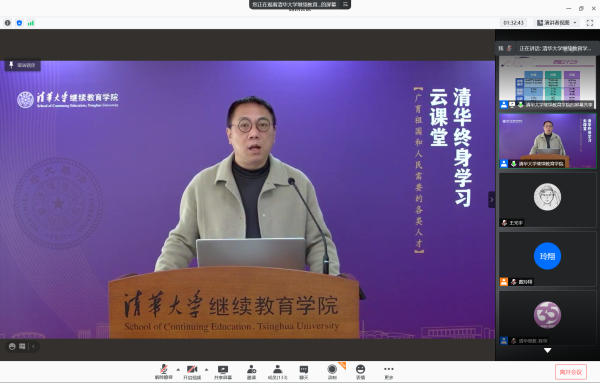
Task: Expand the microphone audio options arrow
Action: pyautogui.click(x=178, y=369)
